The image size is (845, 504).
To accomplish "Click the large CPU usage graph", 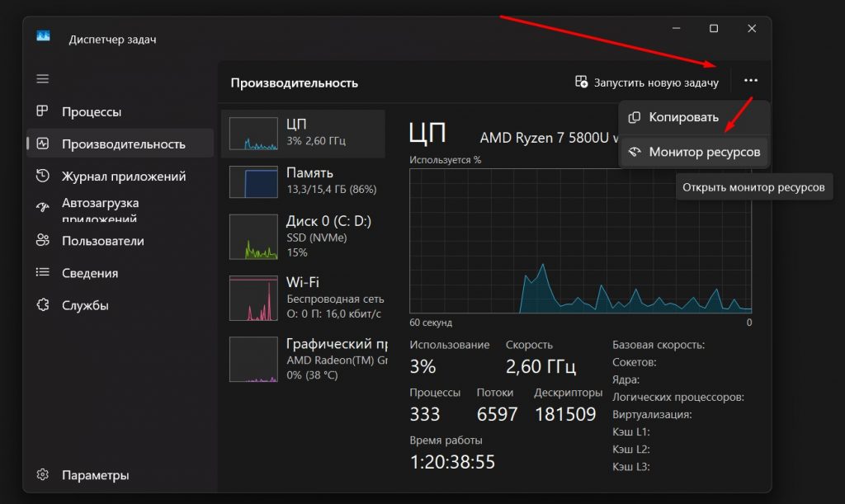I will [580, 241].
